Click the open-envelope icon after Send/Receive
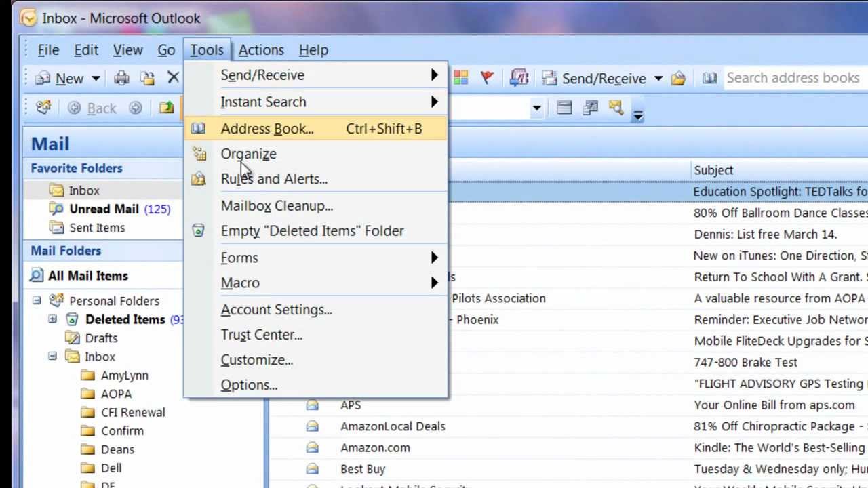Viewport: 868px width, 488px height. tap(678, 79)
